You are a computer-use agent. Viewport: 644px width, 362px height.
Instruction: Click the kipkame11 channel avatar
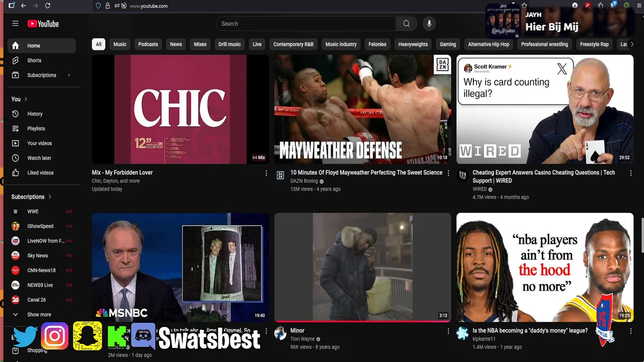[x=462, y=333]
